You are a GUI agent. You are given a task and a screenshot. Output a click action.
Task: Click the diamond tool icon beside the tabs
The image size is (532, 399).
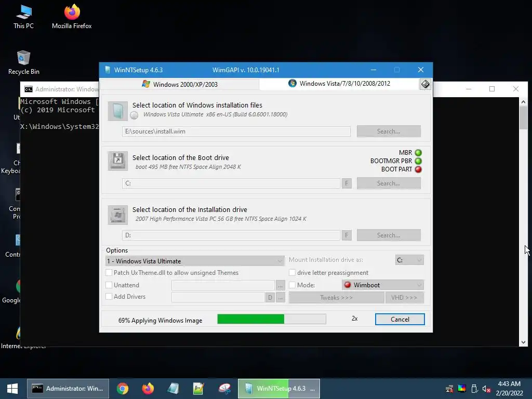(425, 84)
